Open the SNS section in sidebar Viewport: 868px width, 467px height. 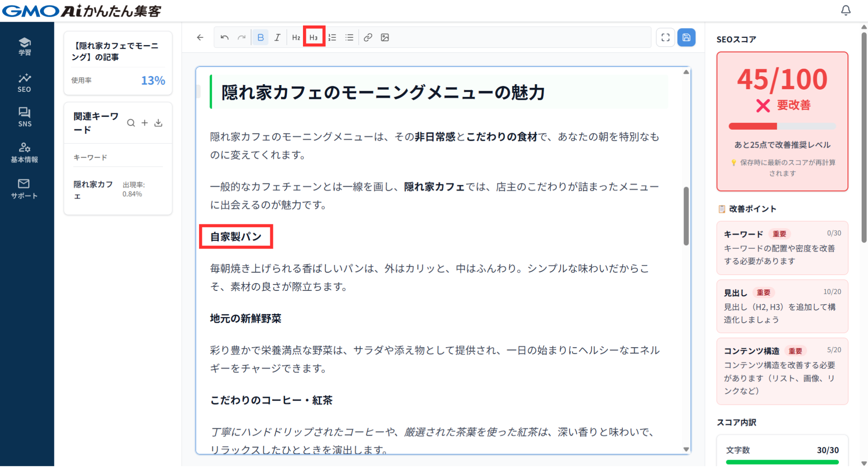[25, 117]
